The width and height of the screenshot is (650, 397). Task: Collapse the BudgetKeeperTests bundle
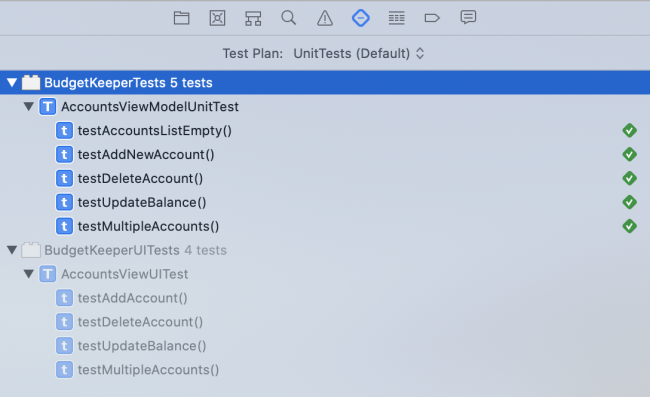click(x=12, y=82)
